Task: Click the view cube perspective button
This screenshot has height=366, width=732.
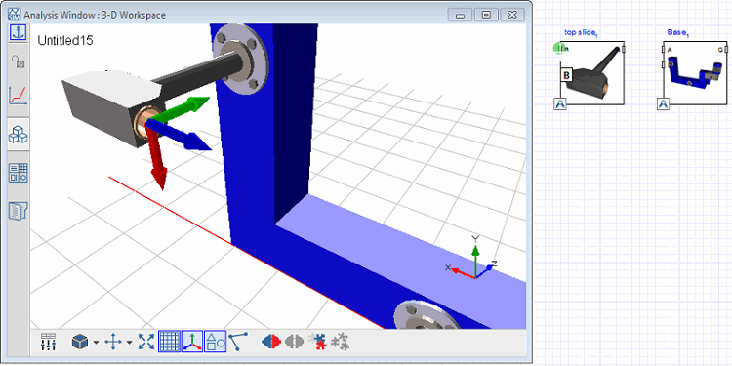Action: (x=80, y=342)
